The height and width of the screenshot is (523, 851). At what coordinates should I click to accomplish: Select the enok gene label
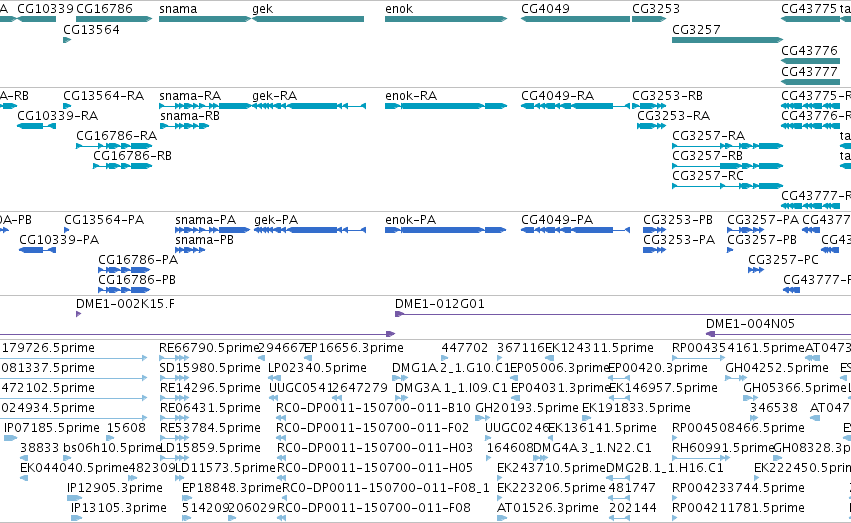click(x=399, y=9)
